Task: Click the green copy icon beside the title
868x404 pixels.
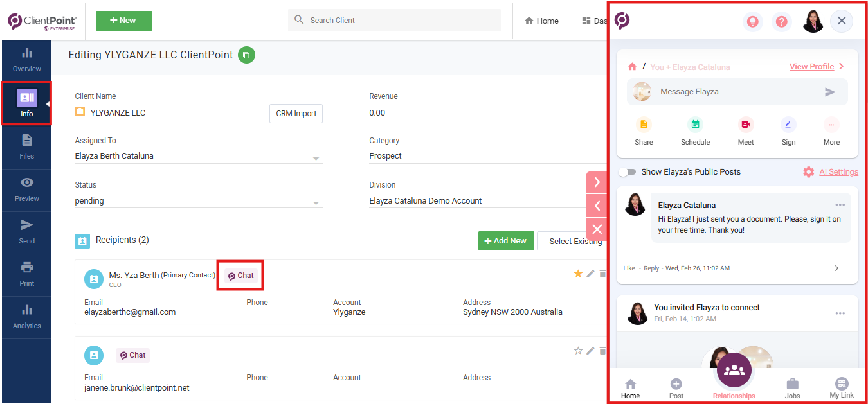Action: click(246, 55)
